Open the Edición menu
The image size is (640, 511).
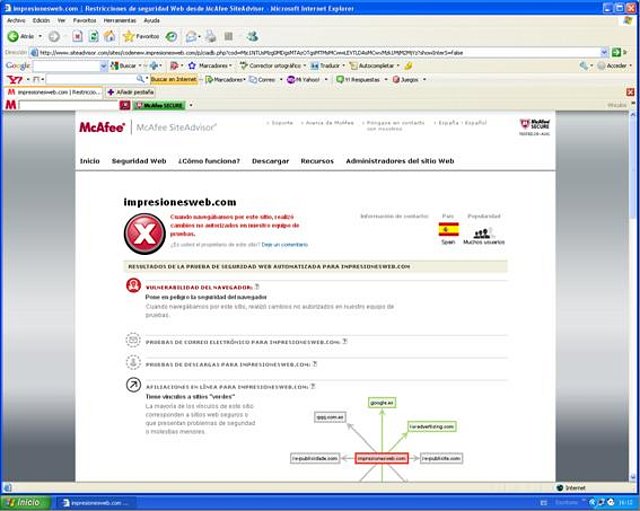41,20
